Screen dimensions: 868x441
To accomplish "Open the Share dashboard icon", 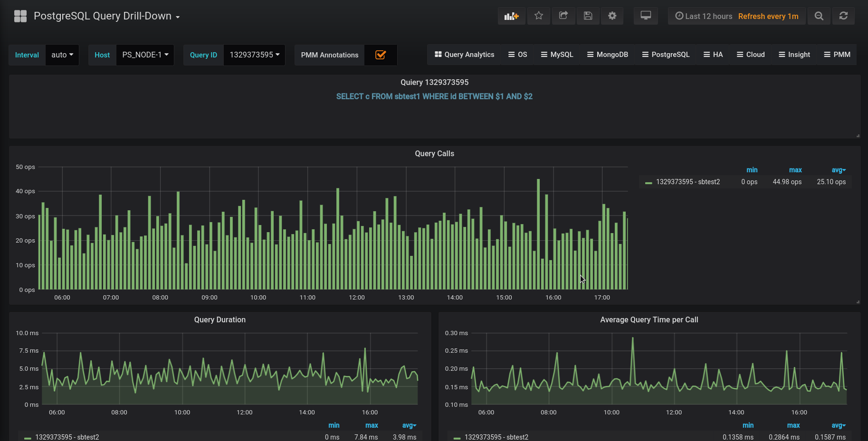I will (563, 16).
